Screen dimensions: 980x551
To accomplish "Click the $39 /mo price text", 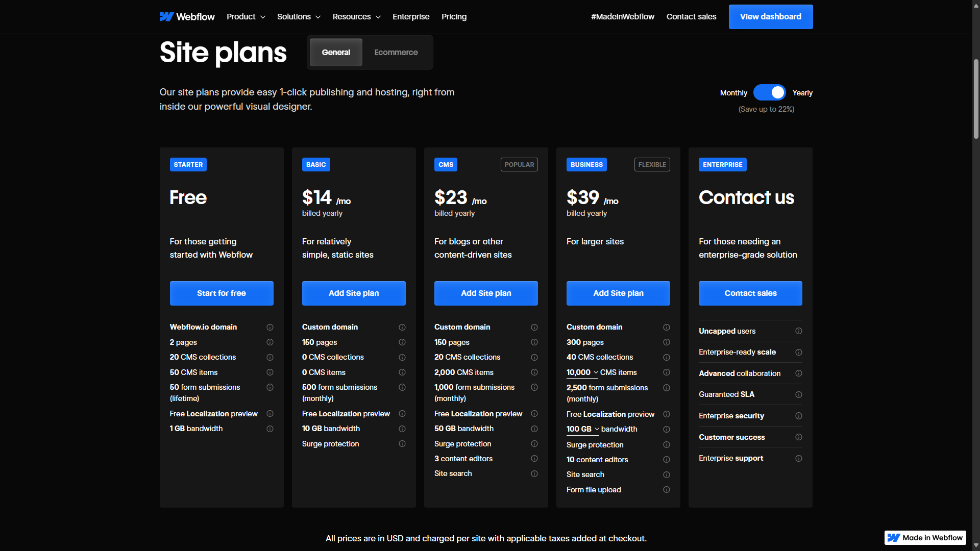I will tap(592, 198).
